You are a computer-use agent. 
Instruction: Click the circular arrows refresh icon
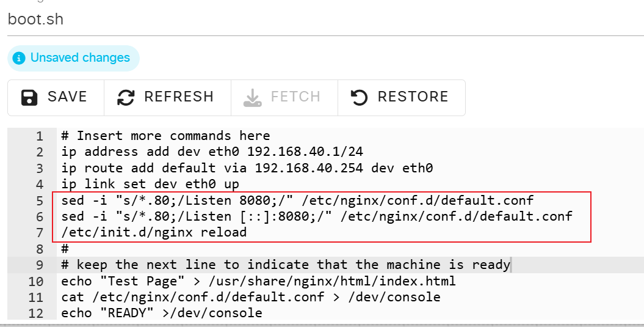[x=126, y=98]
